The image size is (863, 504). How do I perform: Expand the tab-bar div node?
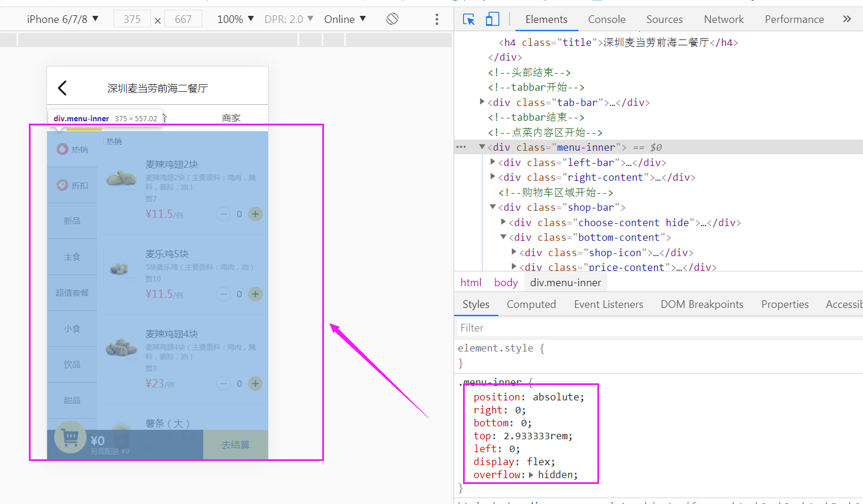click(482, 102)
